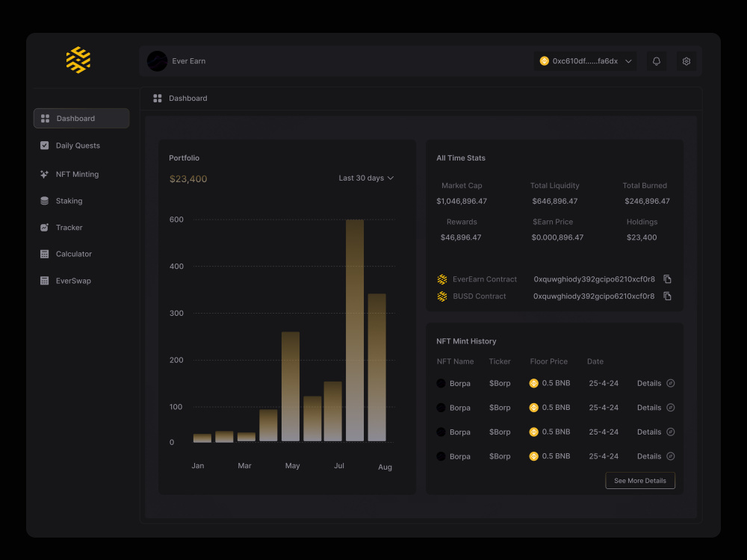Click the Ever Earn profile avatar
The width and height of the screenshot is (747, 560).
(x=157, y=61)
